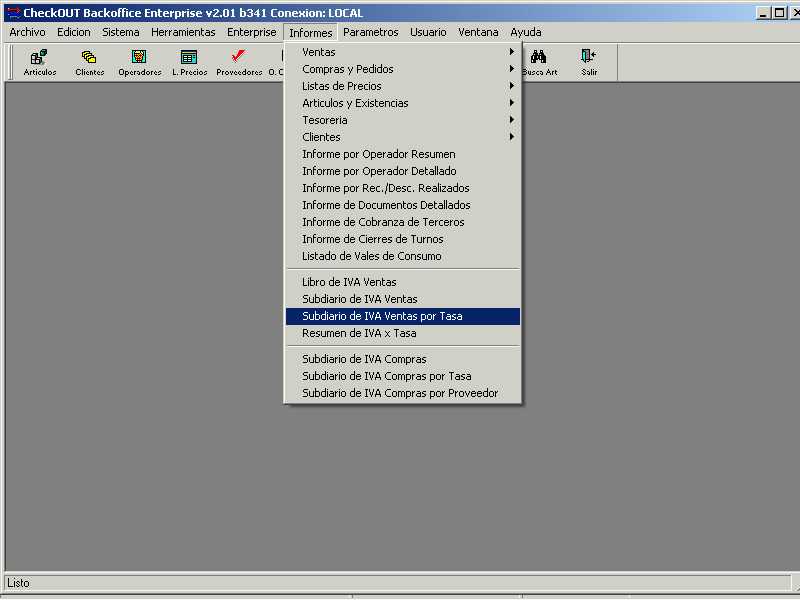Image resolution: width=800 pixels, height=600 pixels.
Task: Select Listado de Vales de Consumo
Action: coord(403,256)
